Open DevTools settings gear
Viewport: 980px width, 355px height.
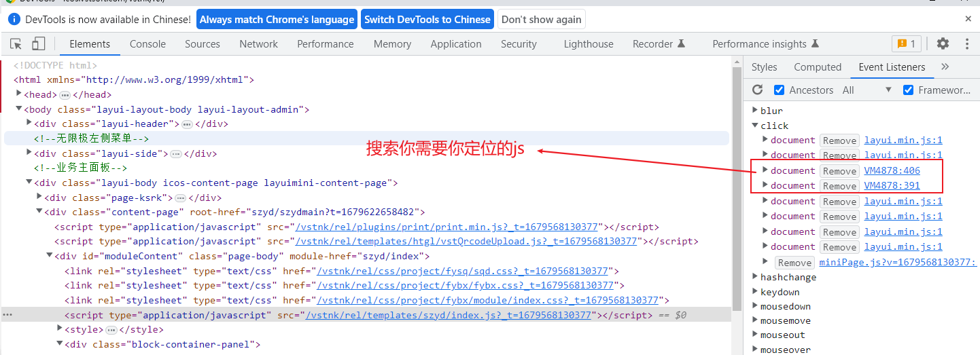click(943, 44)
